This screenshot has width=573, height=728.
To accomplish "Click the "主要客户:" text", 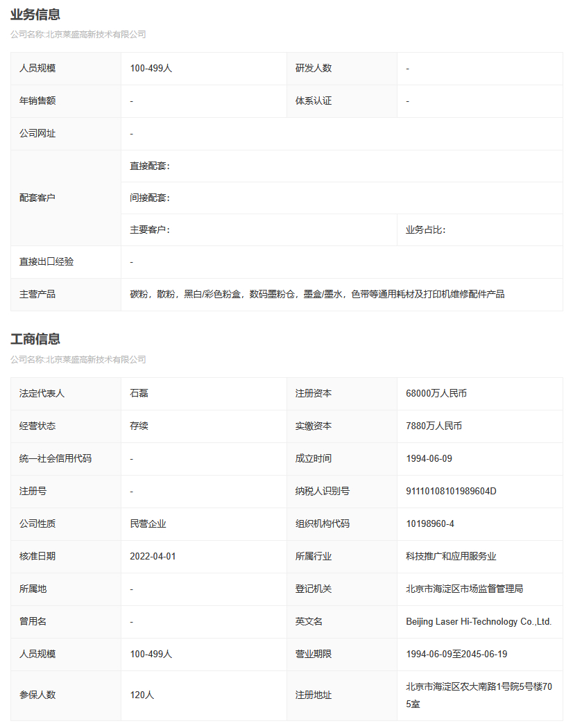I will 150,229.
